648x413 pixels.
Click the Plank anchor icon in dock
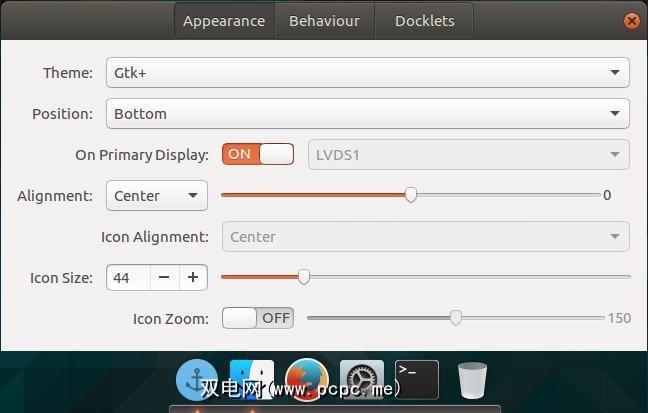[197, 380]
